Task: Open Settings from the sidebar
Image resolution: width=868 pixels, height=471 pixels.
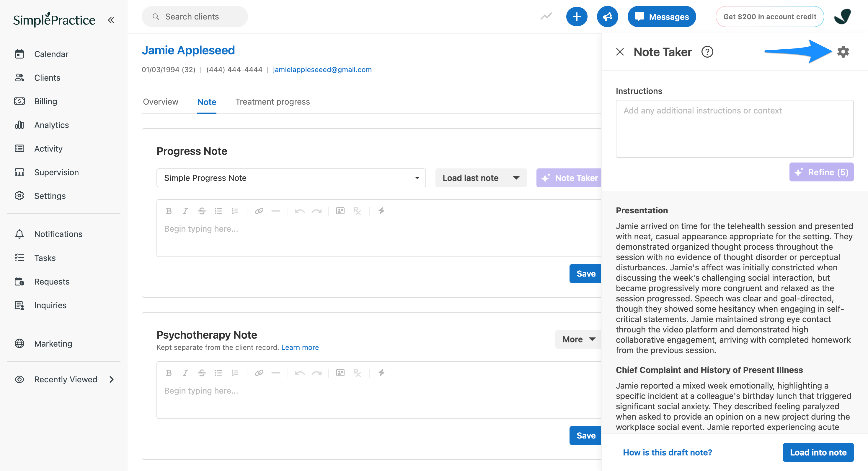Action: pyautogui.click(x=40, y=196)
